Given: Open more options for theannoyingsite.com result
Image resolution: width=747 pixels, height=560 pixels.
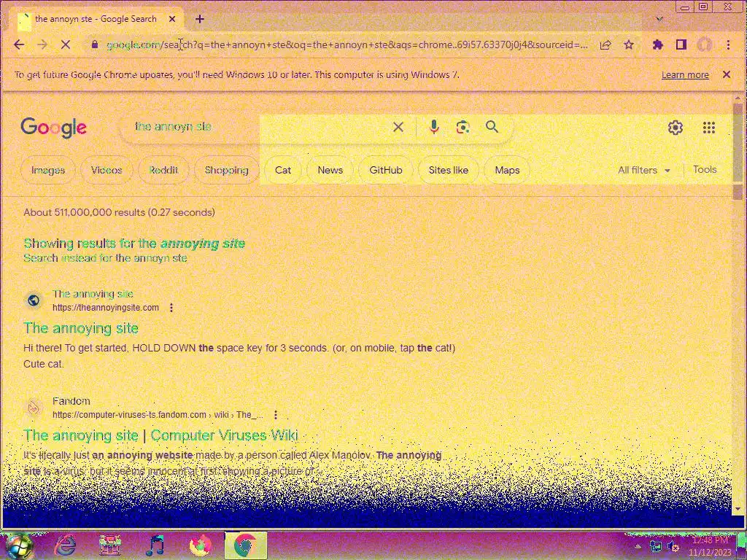Looking at the screenshot, I should pyautogui.click(x=171, y=308).
